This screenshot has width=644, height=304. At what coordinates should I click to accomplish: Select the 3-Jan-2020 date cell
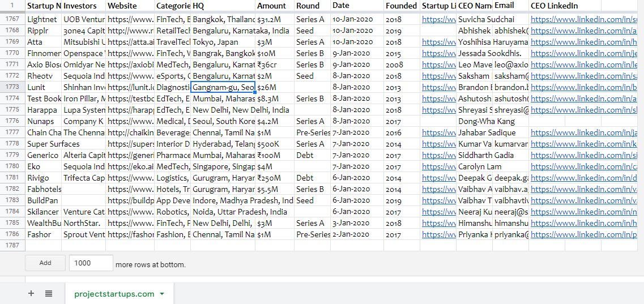coord(357,223)
